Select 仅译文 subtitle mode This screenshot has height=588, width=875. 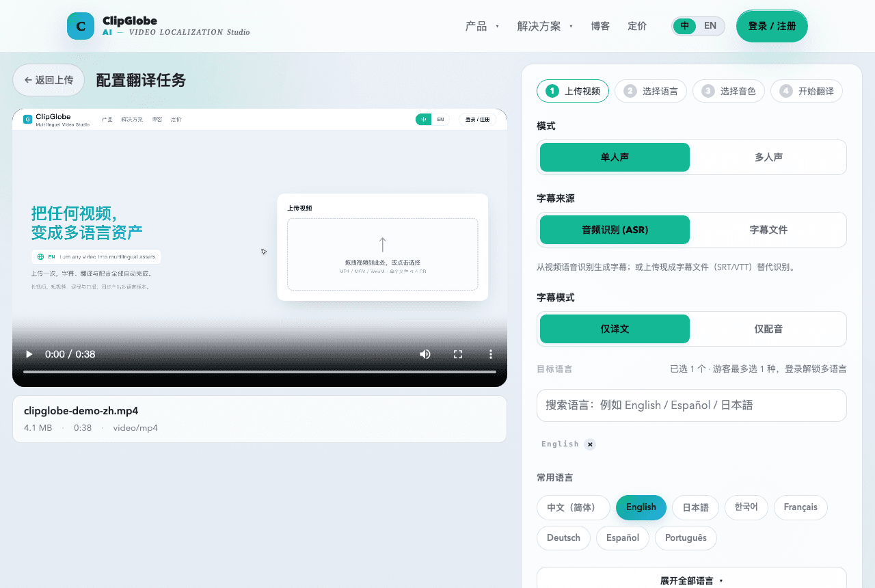615,329
